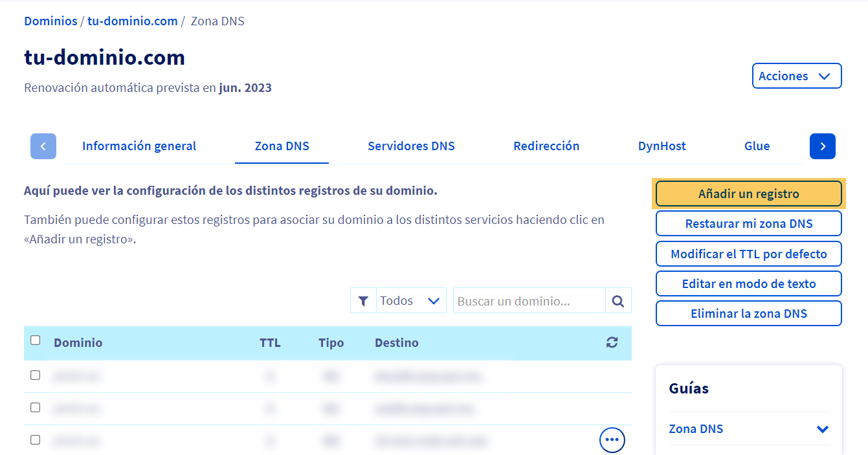
Task: Click the Tipo column header
Action: point(331,343)
